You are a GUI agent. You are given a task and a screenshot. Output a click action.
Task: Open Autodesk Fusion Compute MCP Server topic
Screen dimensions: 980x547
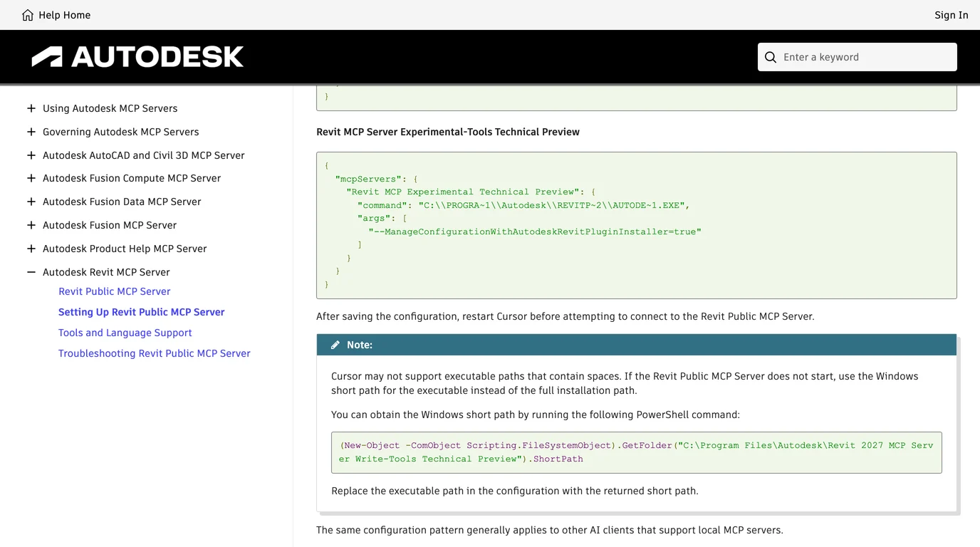132,178
